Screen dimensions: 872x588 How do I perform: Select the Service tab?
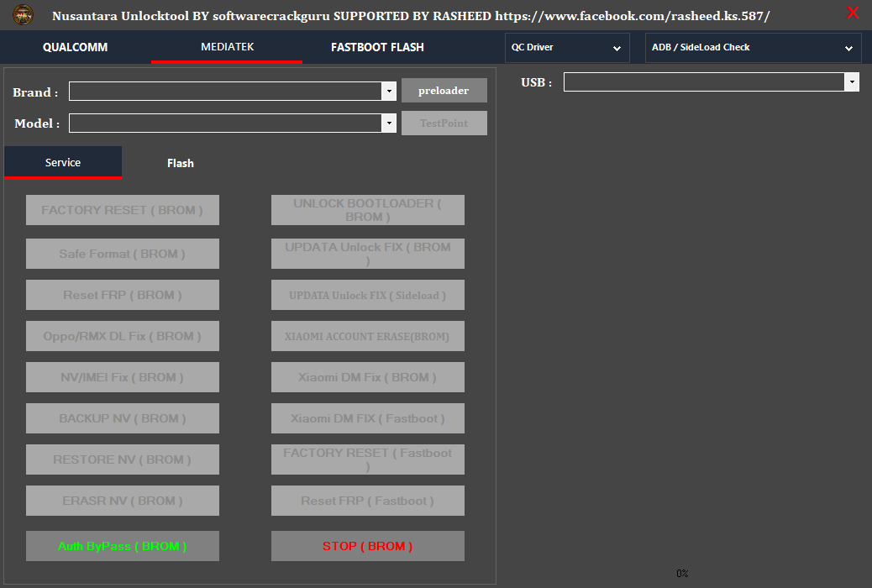(x=62, y=163)
